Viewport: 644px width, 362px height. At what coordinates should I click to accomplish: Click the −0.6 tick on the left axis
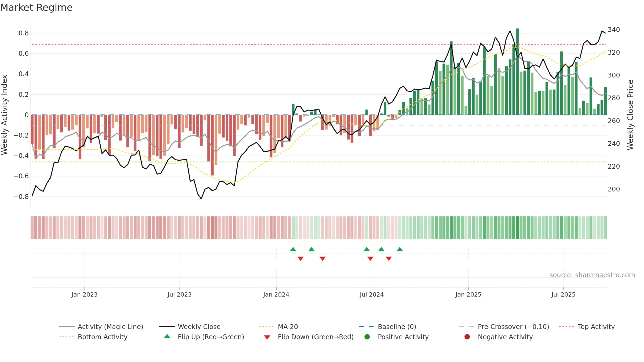(21, 176)
